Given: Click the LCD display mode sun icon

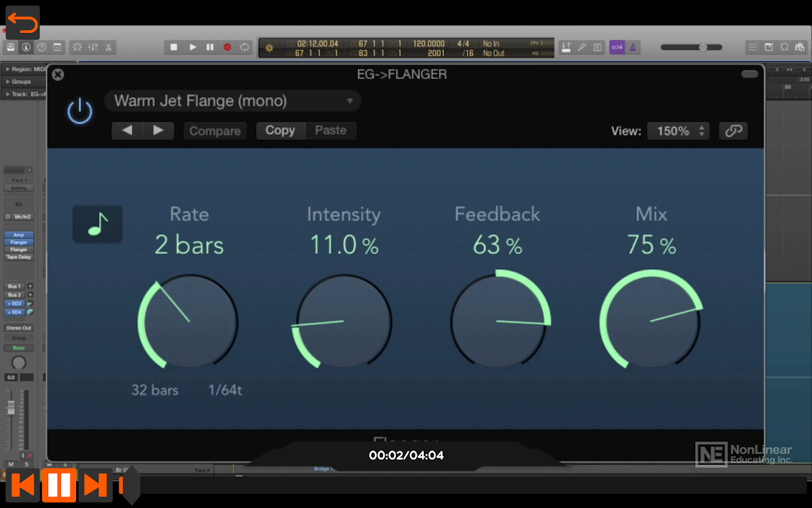Looking at the screenshot, I should point(269,48).
